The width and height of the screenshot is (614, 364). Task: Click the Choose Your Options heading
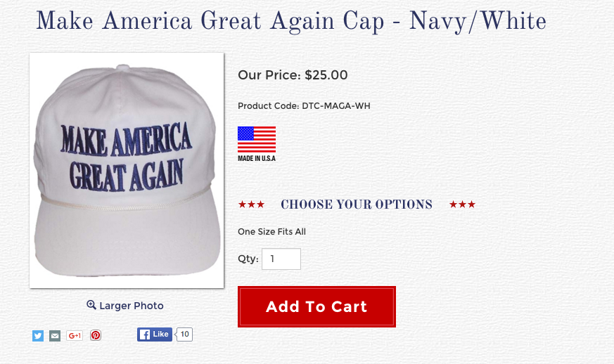[x=357, y=204]
